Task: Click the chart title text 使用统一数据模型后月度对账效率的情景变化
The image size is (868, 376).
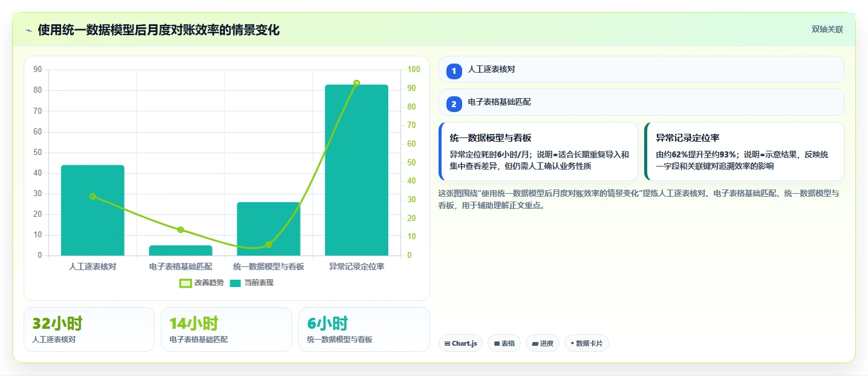Action: tap(158, 30)
